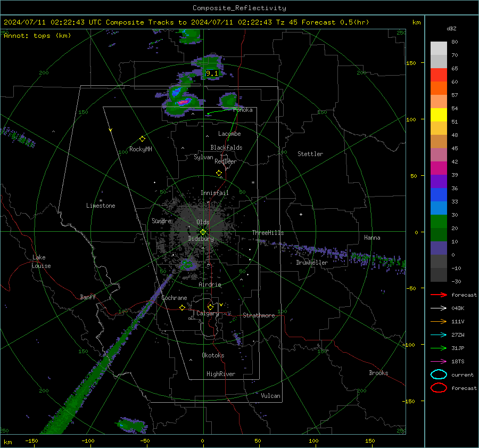The height and width of the screenshot is (448, 479).
Task: Click the Innisfail town label
Action: (x=214, y=193)
